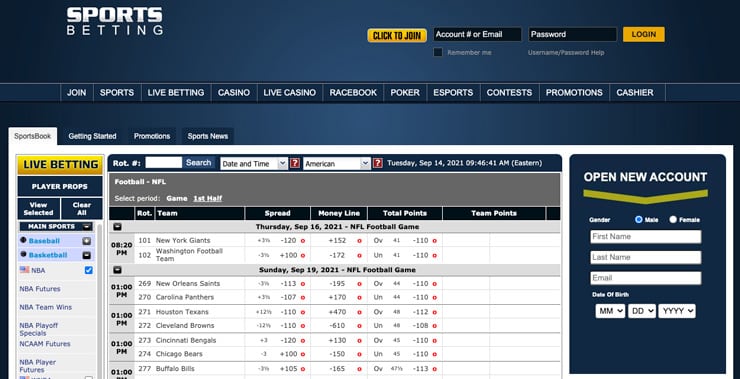Open the JOIN menu item
Viewport: 740px width, 379px height.
76,93
